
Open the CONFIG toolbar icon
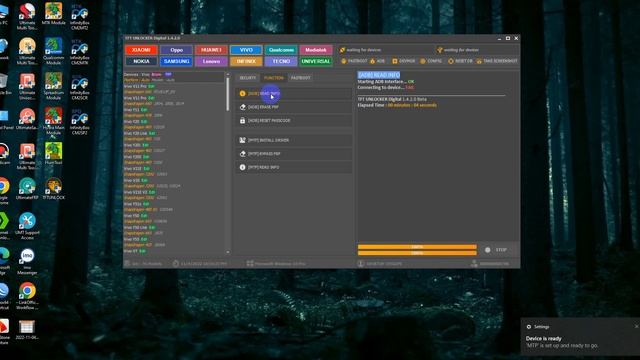(422, 61)
